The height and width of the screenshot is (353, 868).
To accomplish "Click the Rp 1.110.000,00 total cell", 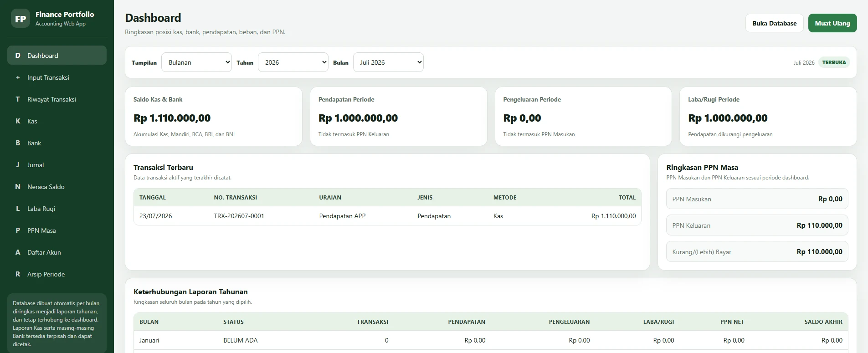I will click(x=614, y=216).
